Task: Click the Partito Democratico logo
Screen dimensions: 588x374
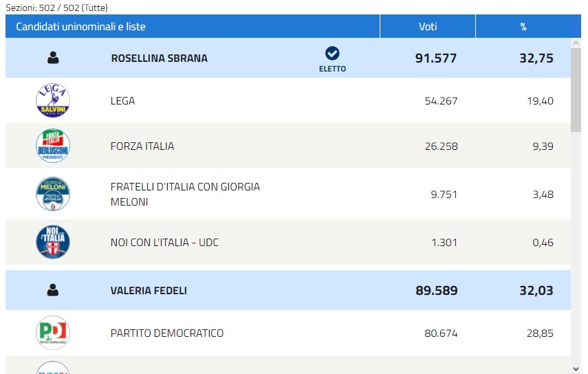Action: tap(53, 333)
